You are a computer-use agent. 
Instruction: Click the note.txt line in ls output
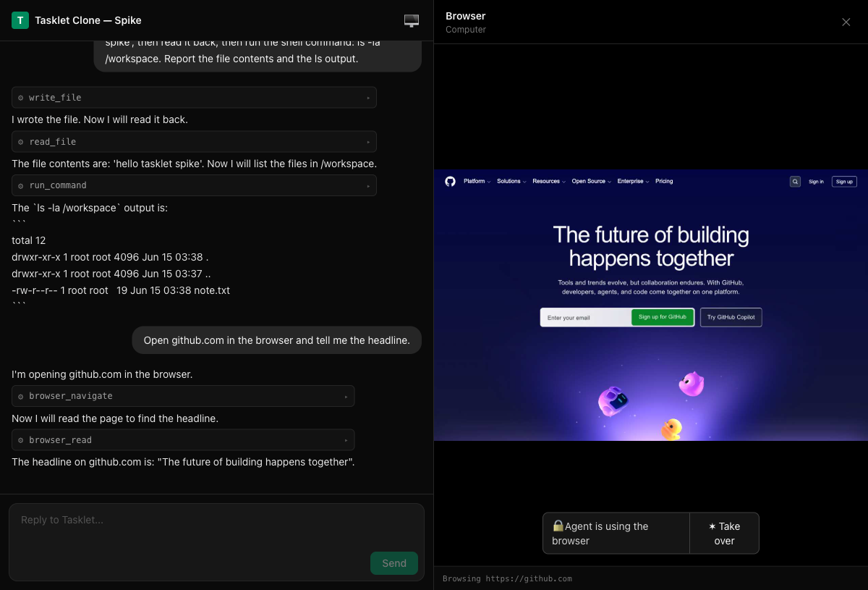(121, 290)
